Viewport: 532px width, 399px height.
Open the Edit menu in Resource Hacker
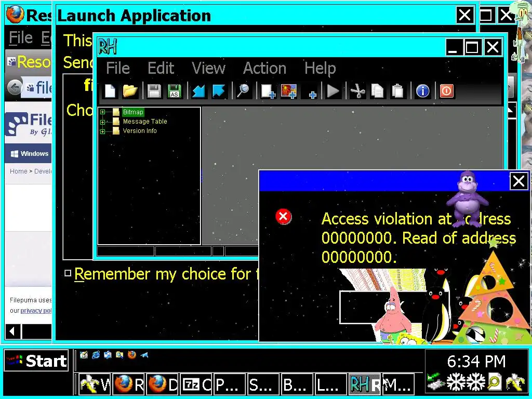[x=161, y=68]
